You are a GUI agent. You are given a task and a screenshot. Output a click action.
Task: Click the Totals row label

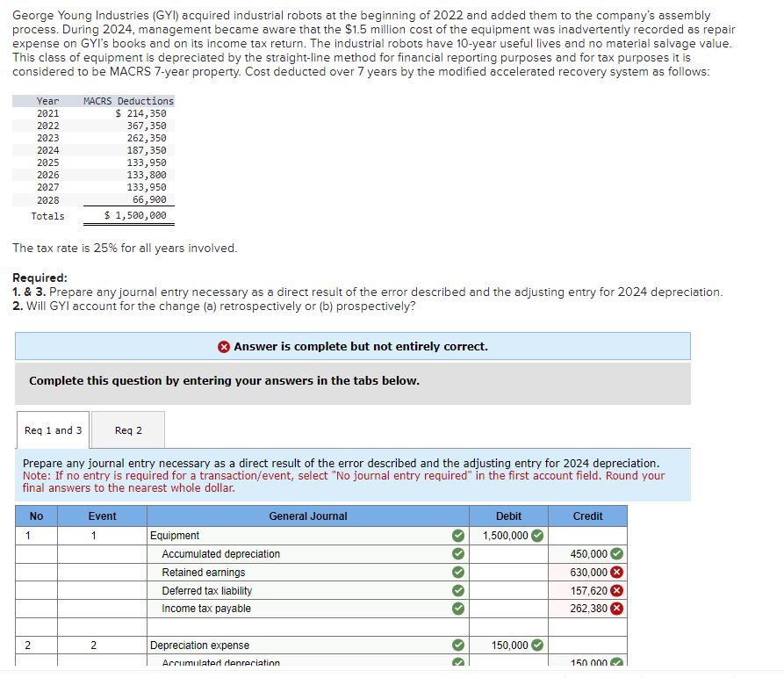click(x=47, y=216)
